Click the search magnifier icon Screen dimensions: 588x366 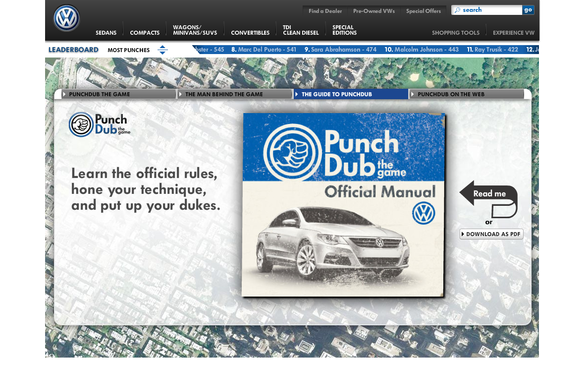(x=457, y=10)
